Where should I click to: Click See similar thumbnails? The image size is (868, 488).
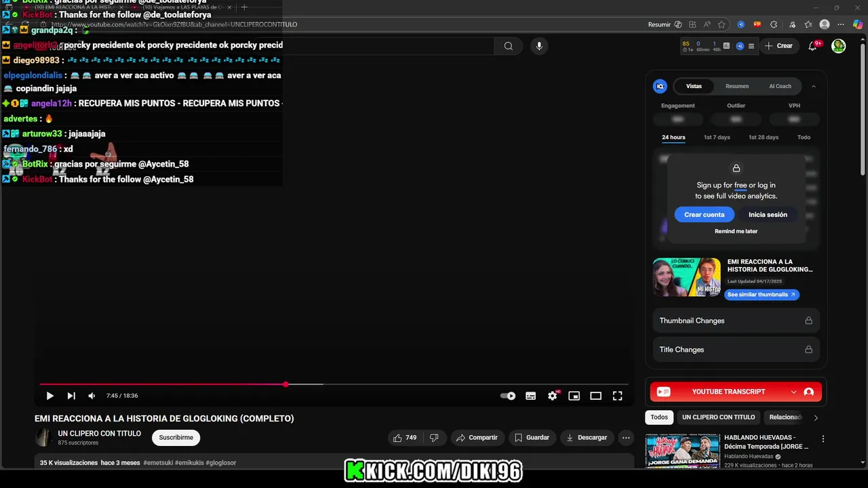pyautogui.click(x=762, y=295)
